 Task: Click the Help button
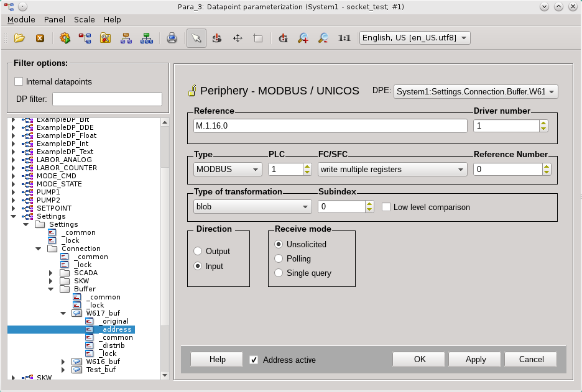click(x=217, y=360)
